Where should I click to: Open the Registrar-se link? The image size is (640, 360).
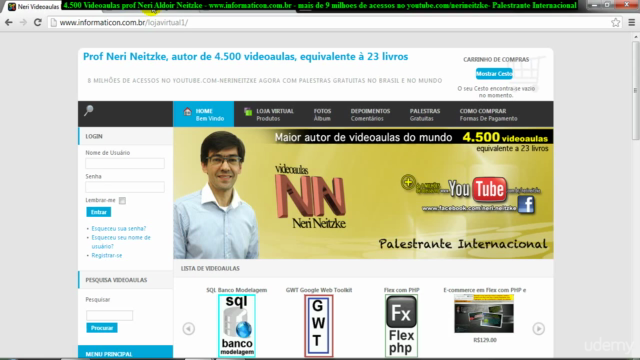[107, 256]
